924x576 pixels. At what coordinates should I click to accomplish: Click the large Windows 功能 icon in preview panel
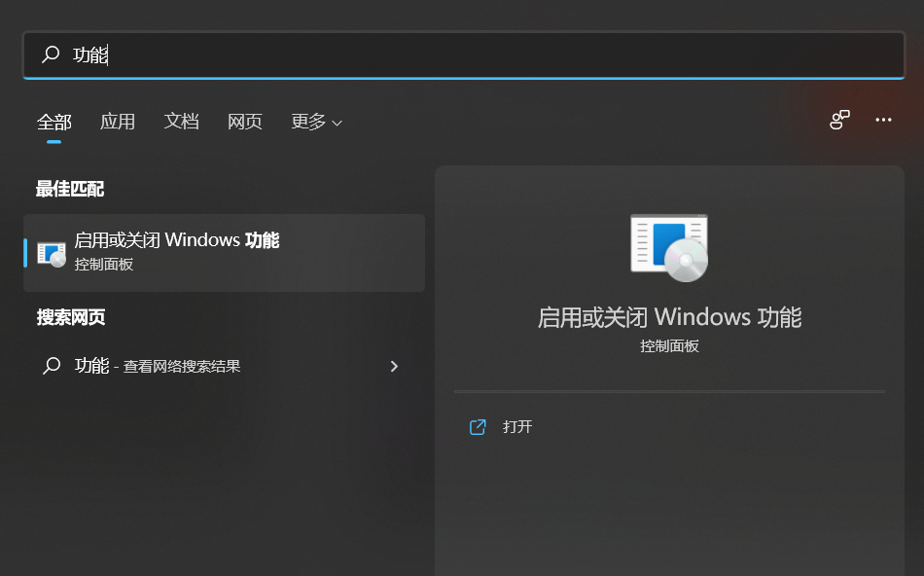(x=669, y=247)
